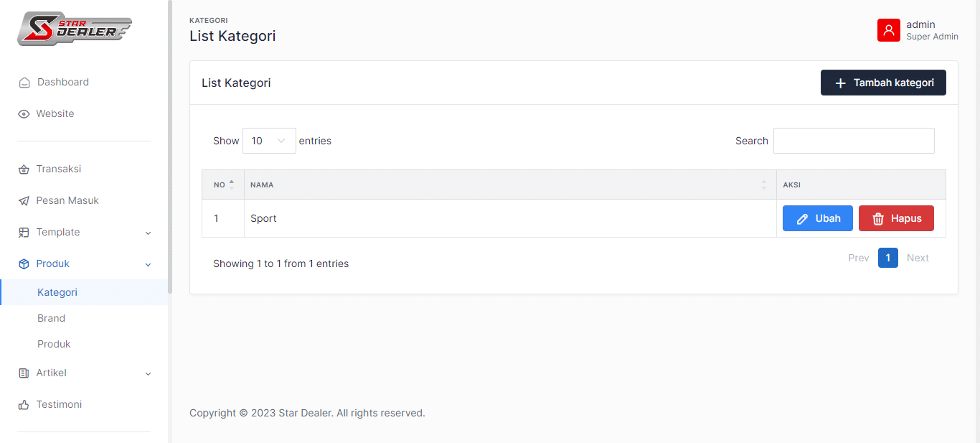Click into the Search input field

point(854,141)
